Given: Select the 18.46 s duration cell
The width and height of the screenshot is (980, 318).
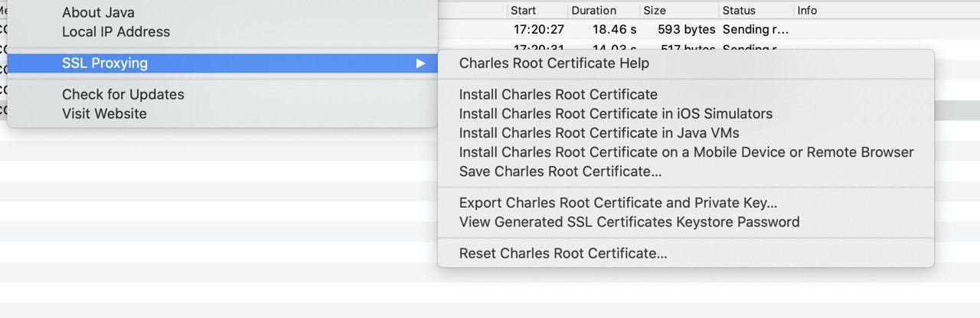Looking at the screenshot, I should coord(614,30).
